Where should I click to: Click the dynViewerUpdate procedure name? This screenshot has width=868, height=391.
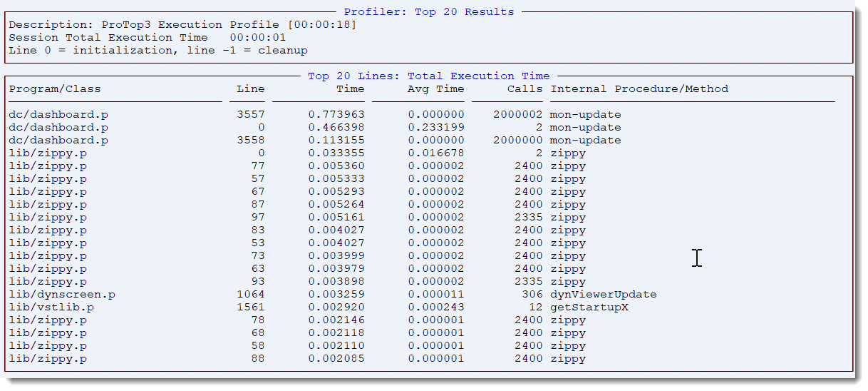point(603,295)
